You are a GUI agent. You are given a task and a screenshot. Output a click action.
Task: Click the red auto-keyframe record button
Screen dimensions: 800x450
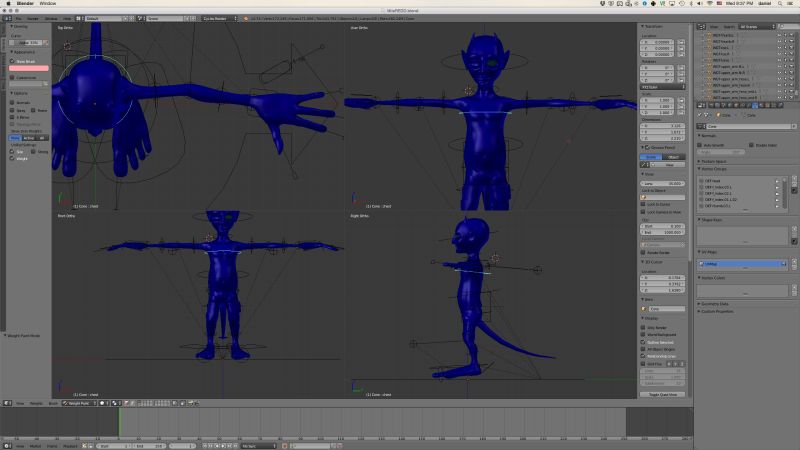point(285,446)
